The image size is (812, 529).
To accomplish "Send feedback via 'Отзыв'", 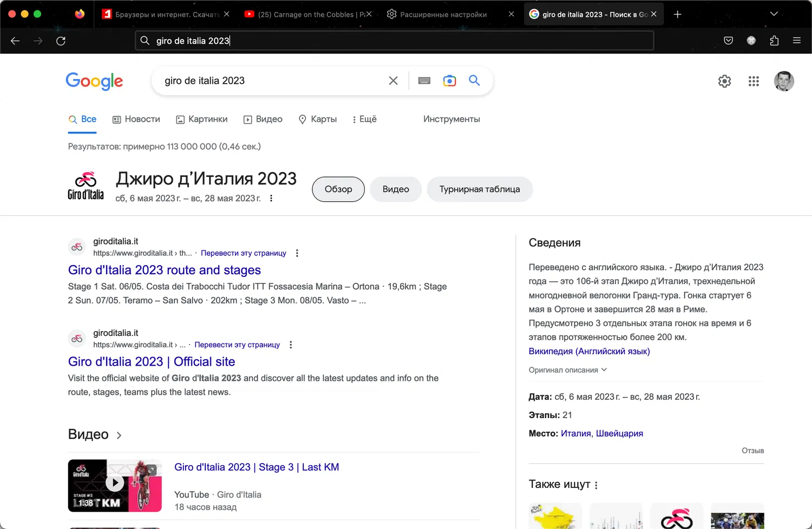I will pos(752,451).
